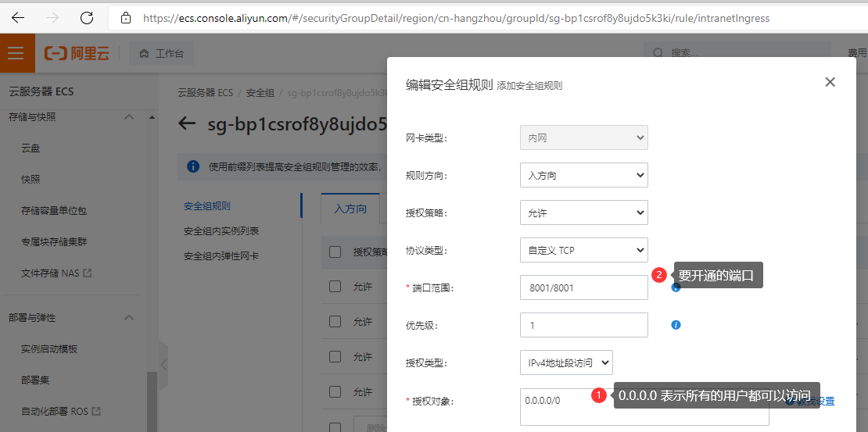The width and height of the screenshot is (868, 432).
Task: Close the 编辑安全组规则 dialog
Action: tap(829, 83)
